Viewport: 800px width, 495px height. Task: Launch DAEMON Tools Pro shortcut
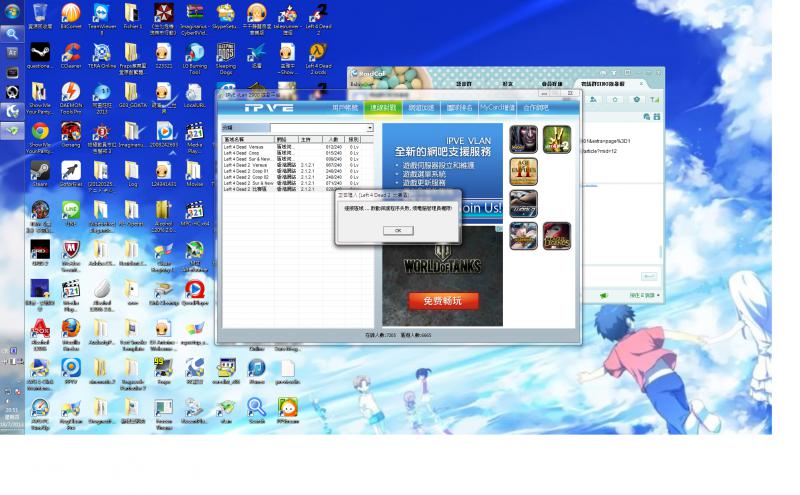pyautogui.click(x=71, y=93)
